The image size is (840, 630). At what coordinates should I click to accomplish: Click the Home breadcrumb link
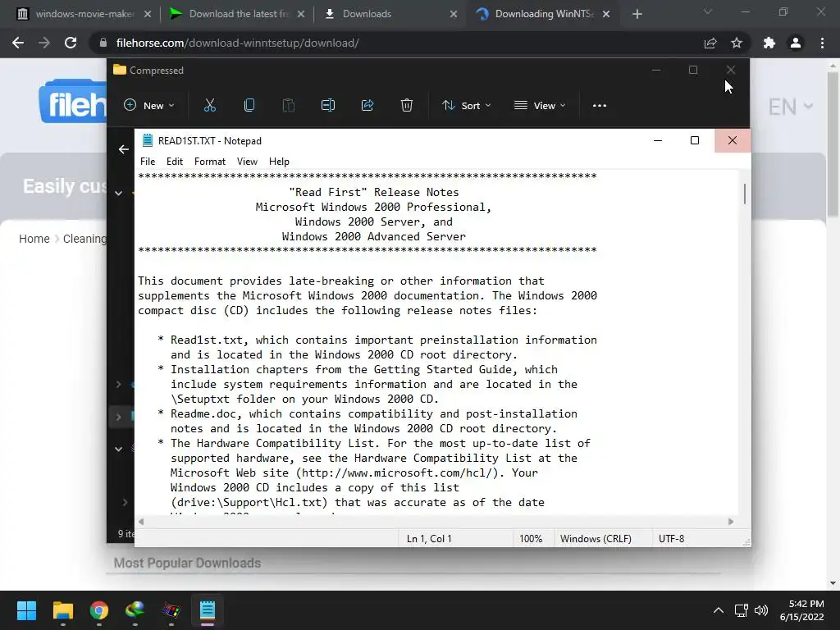pos(34,239)
